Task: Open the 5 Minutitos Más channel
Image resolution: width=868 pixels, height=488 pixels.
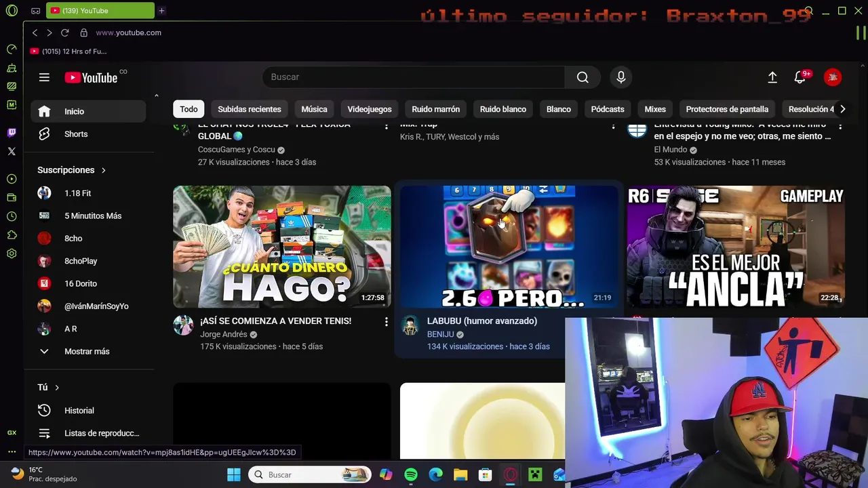Action: 88,216
